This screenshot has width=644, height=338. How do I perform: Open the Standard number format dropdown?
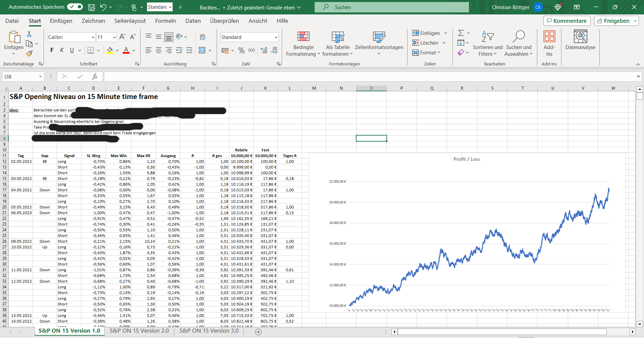pos(276,37)
